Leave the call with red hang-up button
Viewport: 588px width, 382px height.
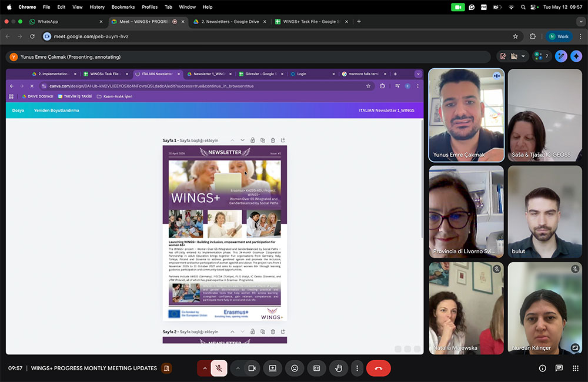point(378,368)
